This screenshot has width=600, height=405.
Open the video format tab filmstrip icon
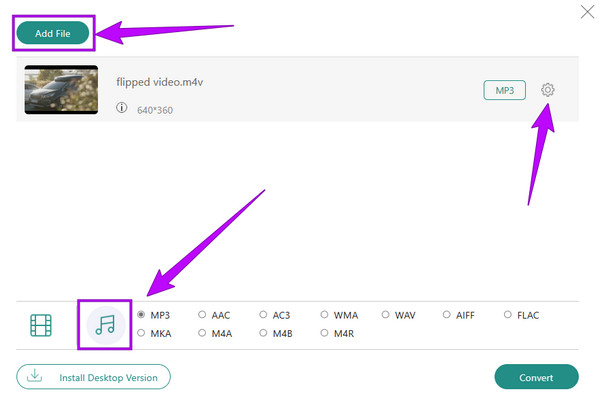click(x=41, y=325)
